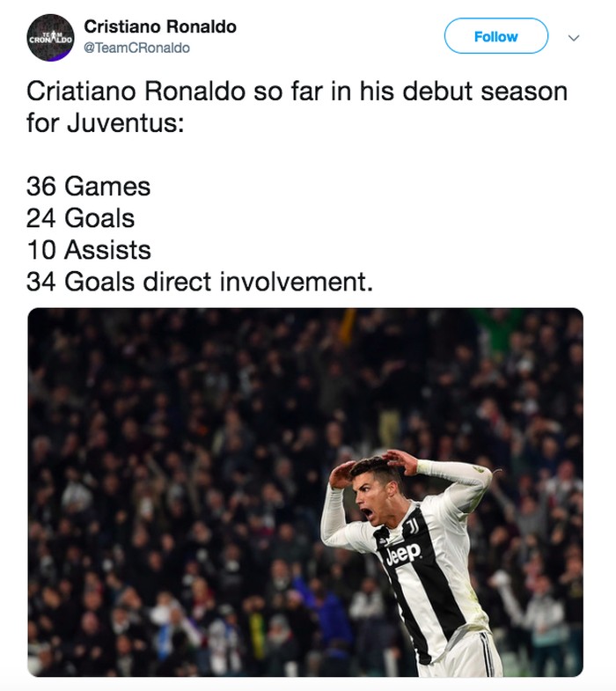Open the Cristiano Ronaldo display name link
Image resolution: width=616 pixels, height=691 pixels.
pyautogui.click(x=160, y=27)
